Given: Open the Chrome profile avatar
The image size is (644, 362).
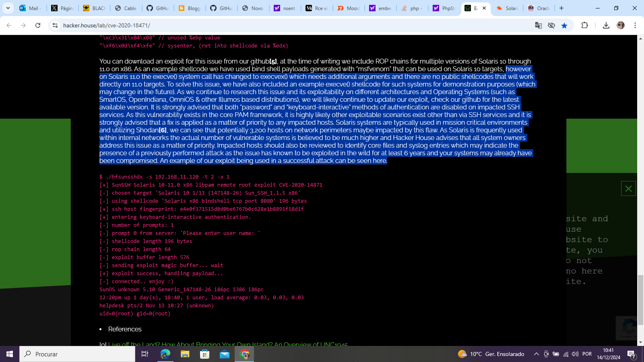Looking at the screenshot, I should pyautogui.click(x=621, y=25).
